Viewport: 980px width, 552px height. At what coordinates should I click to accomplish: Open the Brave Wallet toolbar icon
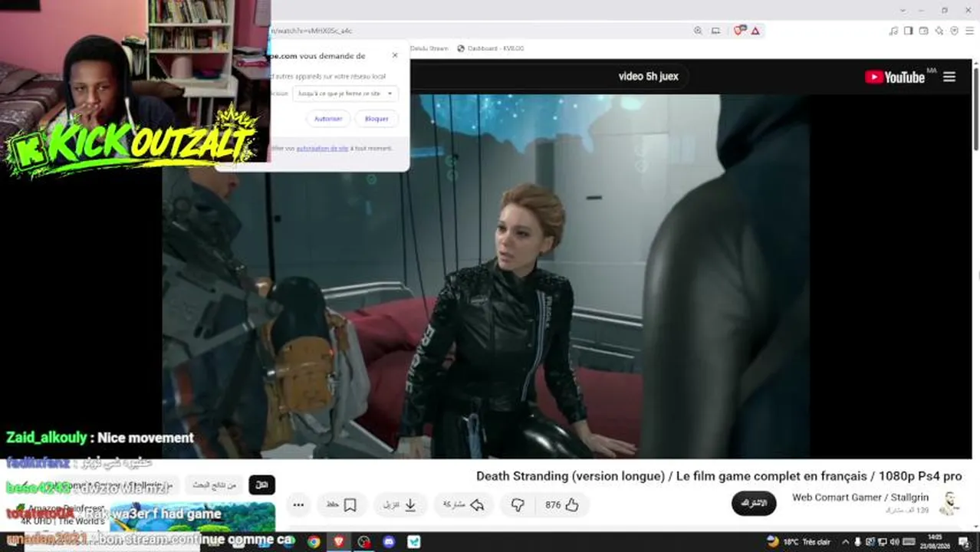coord(924,31)
